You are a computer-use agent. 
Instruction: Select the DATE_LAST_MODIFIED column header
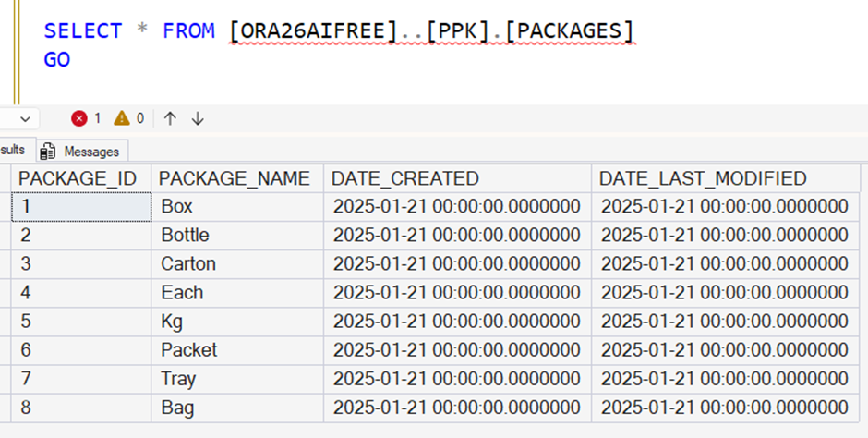(703, 178)
